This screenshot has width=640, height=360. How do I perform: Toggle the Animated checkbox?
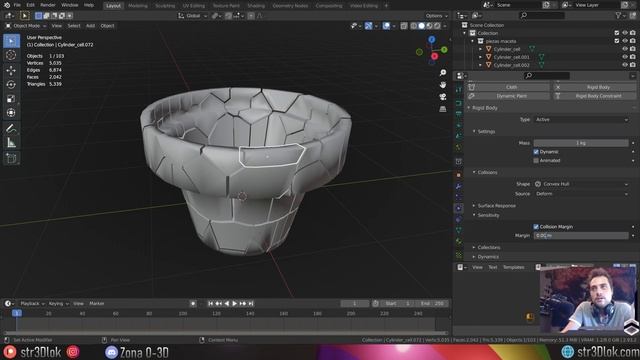[536, 160]
